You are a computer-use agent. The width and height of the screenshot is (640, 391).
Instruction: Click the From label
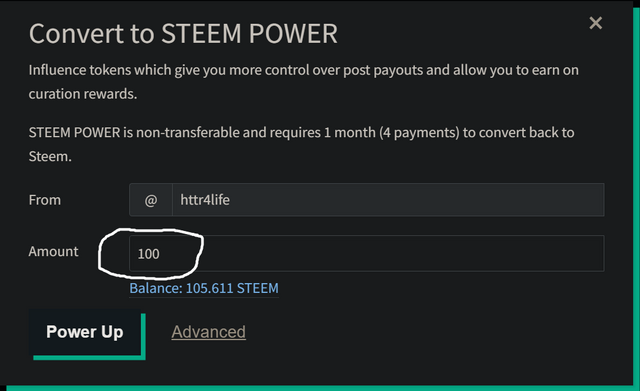tap(44, 200)
